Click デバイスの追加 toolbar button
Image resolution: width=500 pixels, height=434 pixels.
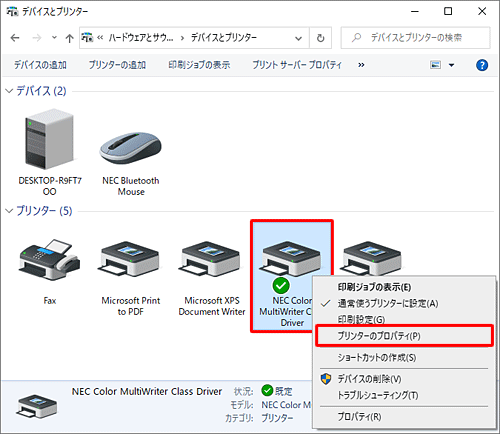[x=40, y=65]
